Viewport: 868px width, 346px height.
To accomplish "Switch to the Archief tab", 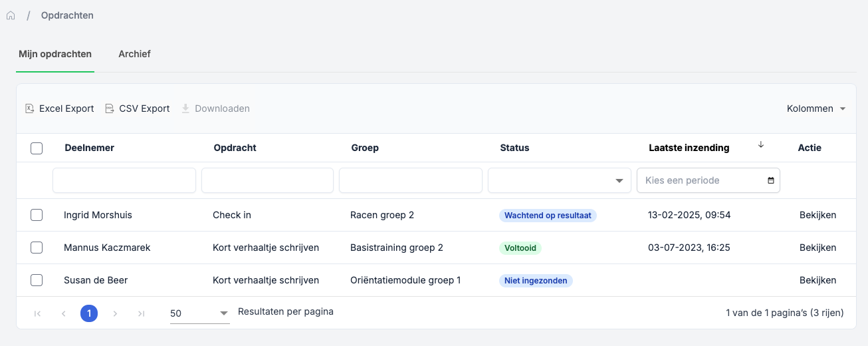I will tap(134, 54).
